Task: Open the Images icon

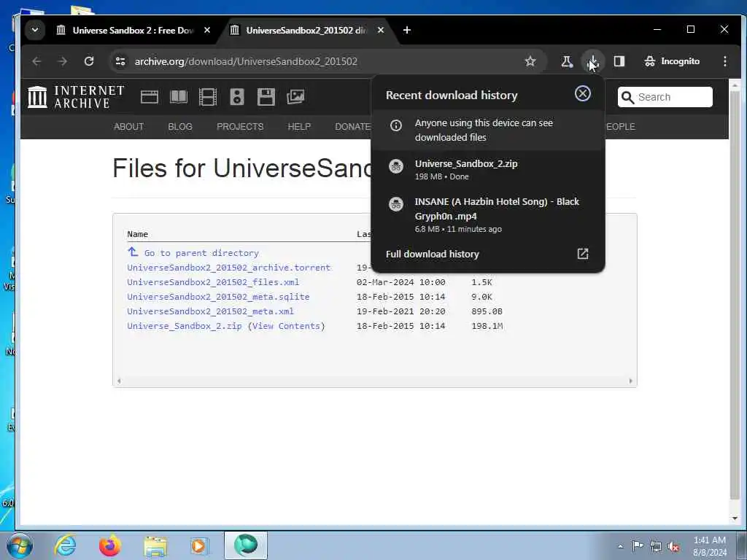Action: coord(295,97)
